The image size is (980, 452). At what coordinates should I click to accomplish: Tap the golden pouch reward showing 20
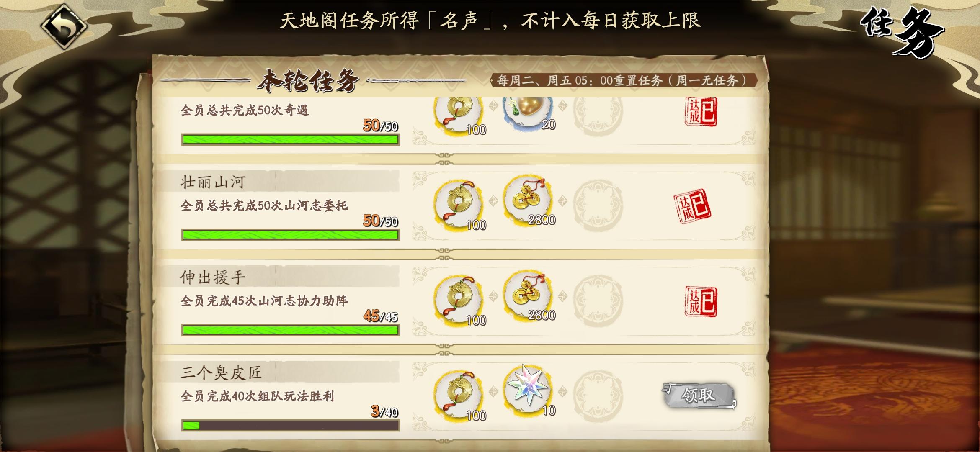528,112
